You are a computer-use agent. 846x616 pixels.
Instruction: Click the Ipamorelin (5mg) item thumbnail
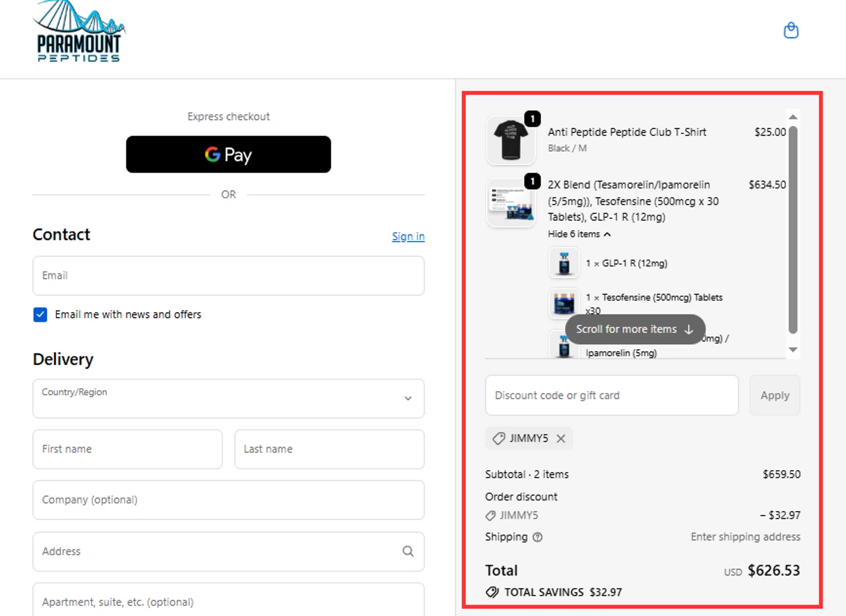click(x=564, y=345)
